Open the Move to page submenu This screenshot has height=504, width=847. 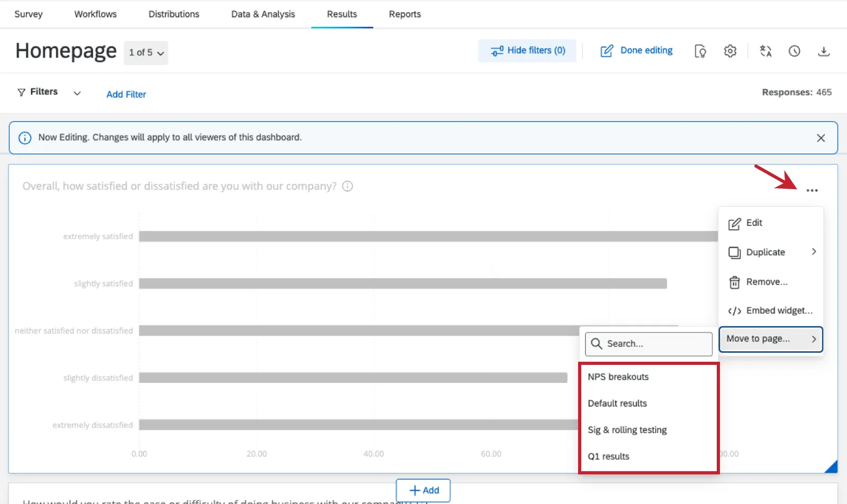click(x=771, y=339)
